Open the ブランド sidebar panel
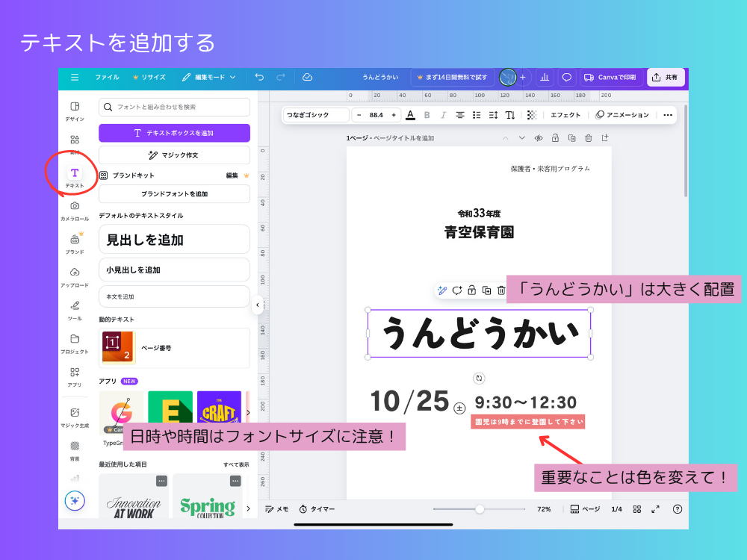Image resolution: width=747 pixels, height=560 pixels. pyautogui.click(x=75, y=243)
